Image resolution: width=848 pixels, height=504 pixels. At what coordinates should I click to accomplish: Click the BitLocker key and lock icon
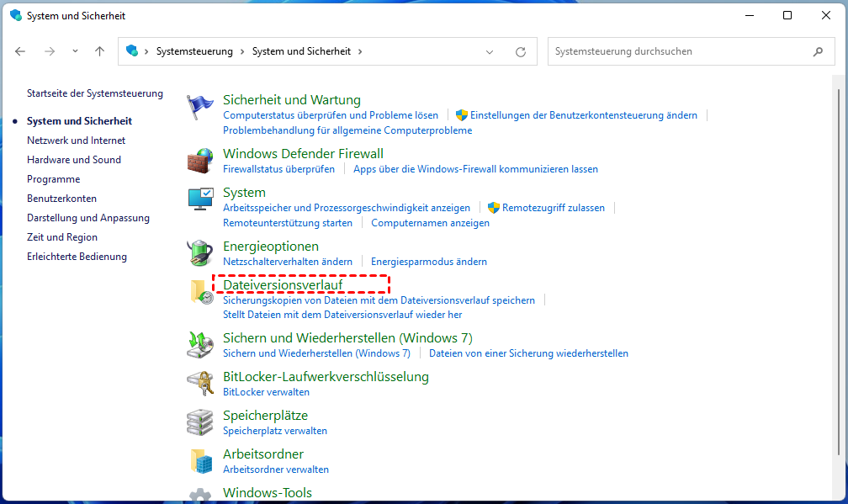[x=200, y=384]
